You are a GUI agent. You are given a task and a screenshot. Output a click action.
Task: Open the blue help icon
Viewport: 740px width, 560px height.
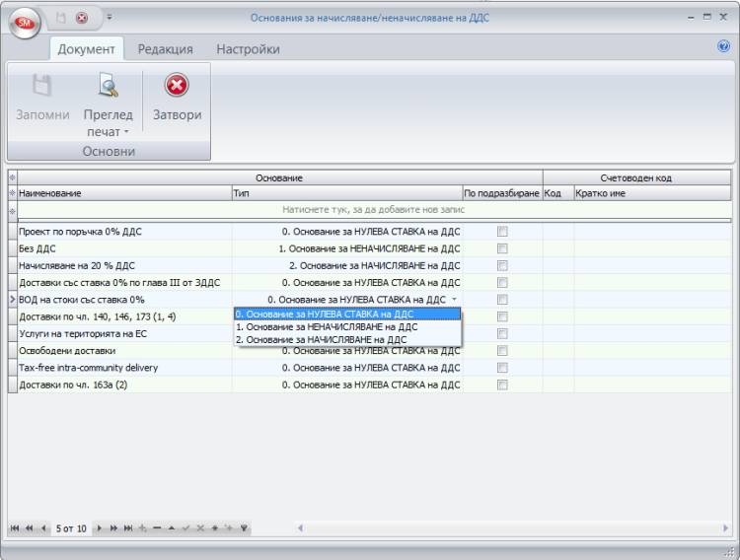pos(723,46)
